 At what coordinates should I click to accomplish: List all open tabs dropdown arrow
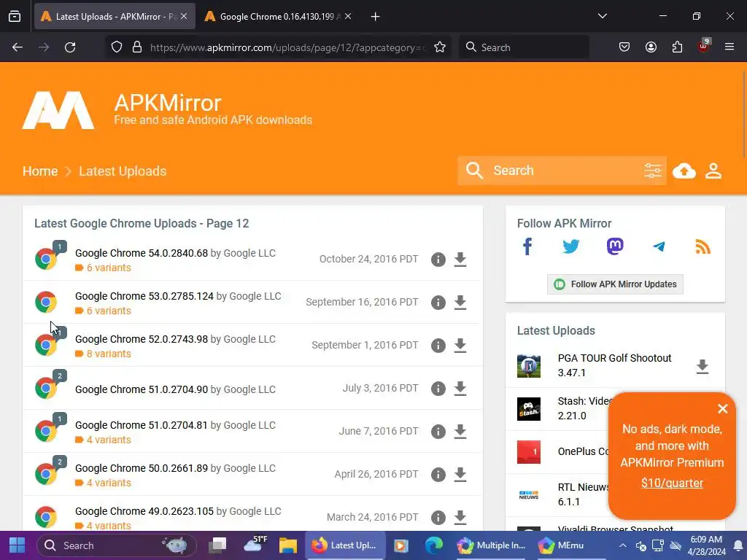[x=602, y=16]
